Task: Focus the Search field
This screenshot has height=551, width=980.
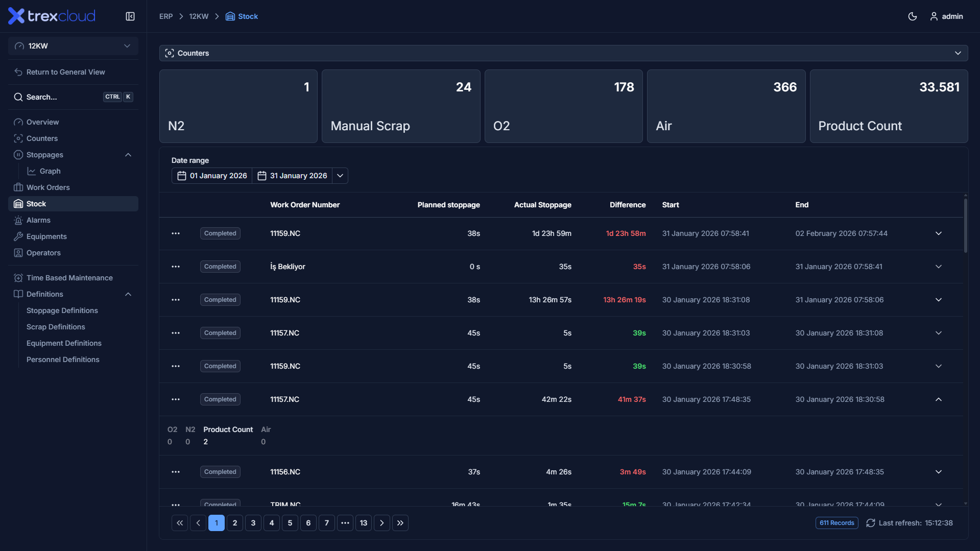Action: pyautogui.click(x=73, y=97)
